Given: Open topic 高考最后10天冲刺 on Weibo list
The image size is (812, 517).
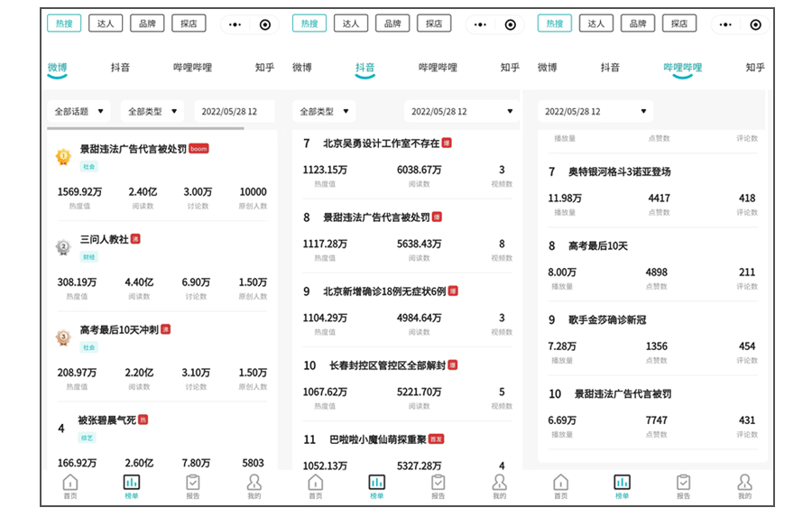Looking at the screenshot, I should pyautogui.click(x=119, y=330).
